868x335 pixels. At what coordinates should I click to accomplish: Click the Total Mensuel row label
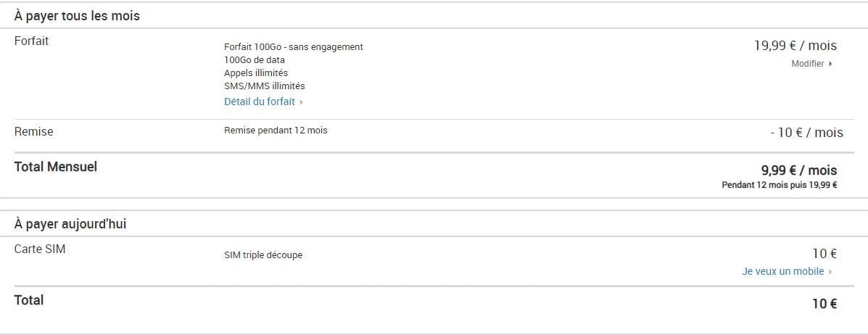(55, 167)
